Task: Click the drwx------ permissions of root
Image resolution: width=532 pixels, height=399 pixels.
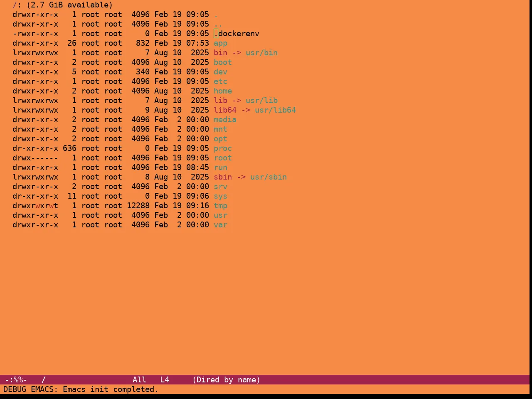Action: (35, 158)
